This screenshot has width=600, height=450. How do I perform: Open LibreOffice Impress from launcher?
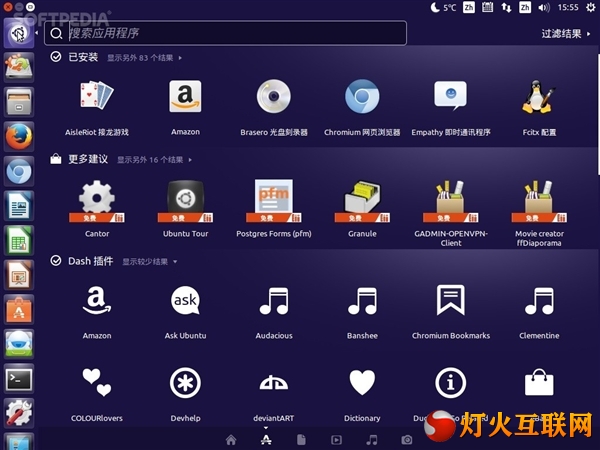pyautogui.click(x=19, y=275)
